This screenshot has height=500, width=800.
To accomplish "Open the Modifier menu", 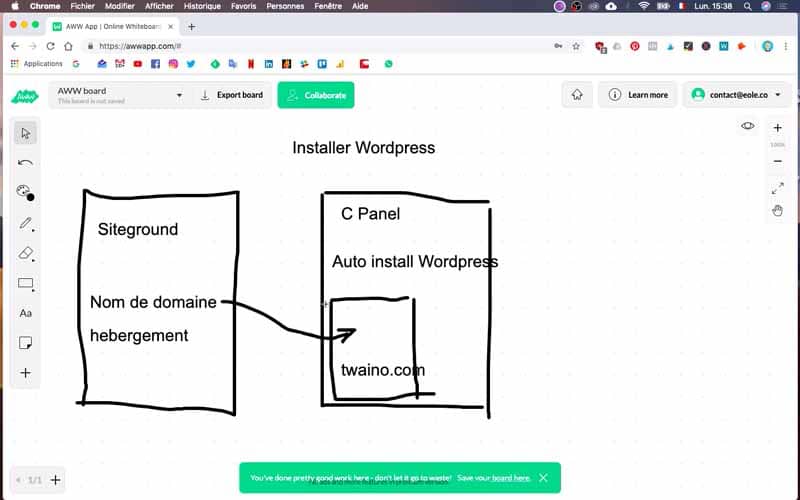I will click(x=119, y=6).
